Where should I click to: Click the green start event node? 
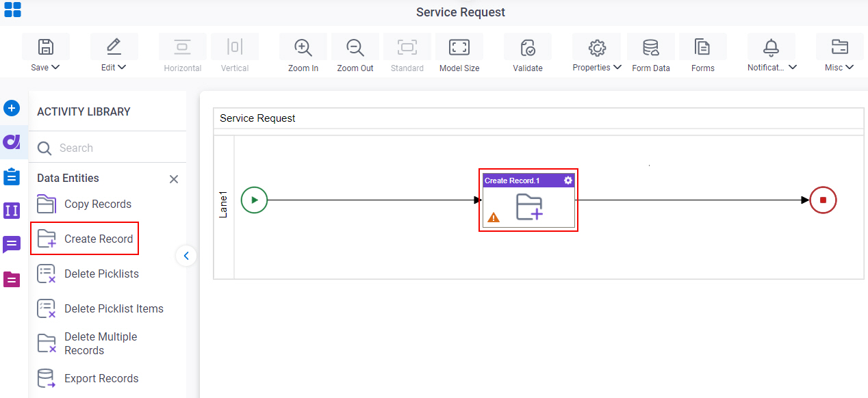pyautogui.click(x=254, y=200)
